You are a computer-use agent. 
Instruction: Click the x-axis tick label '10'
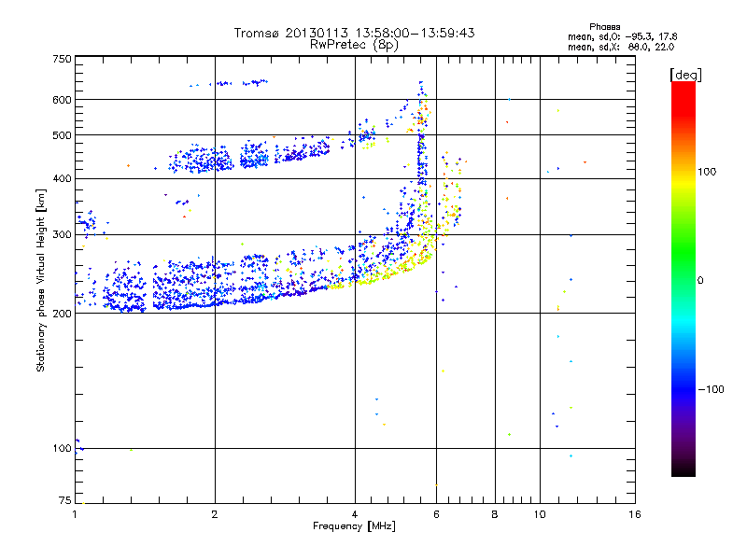click(x=540, y=514)
